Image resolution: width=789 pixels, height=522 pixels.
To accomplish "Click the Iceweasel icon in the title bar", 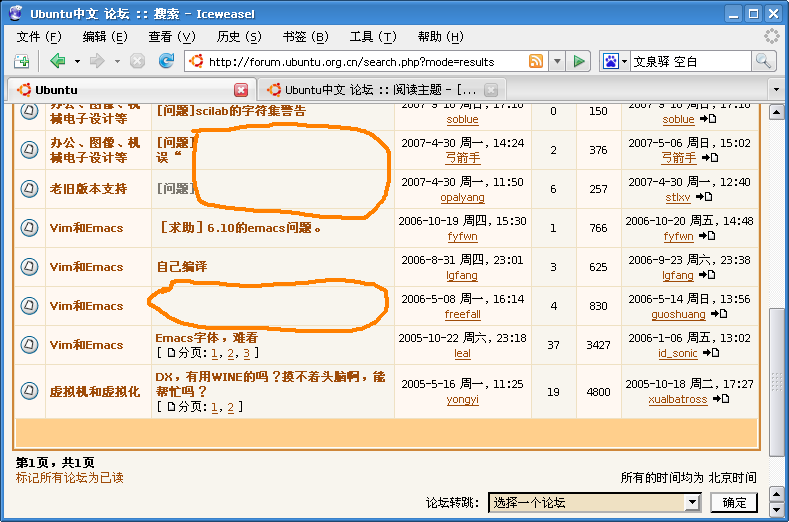I will pyautogui.click(x=16, y=13).
